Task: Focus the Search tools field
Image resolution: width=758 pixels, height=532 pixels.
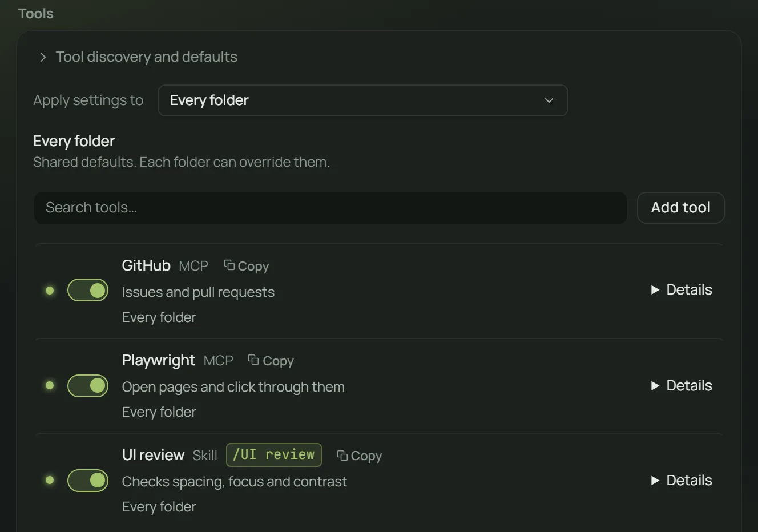Action: pyautogui.click(x=330, y=207)
